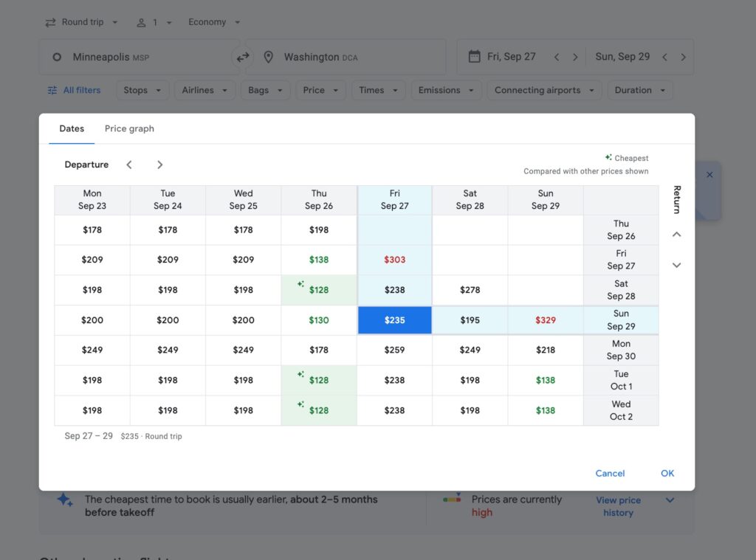Shift return dates earlier with up chevron

676,234
